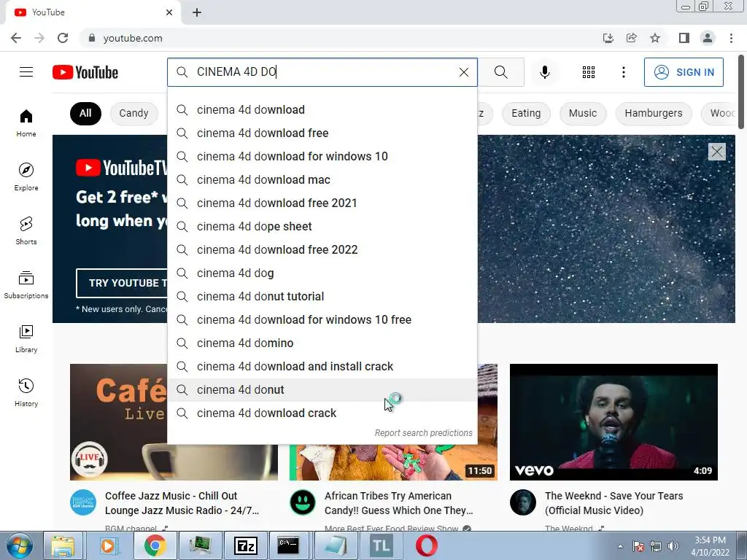Go to Home in the sidebar
The width and height of the screenshot is (747, 560).
(x=26, y=123)
